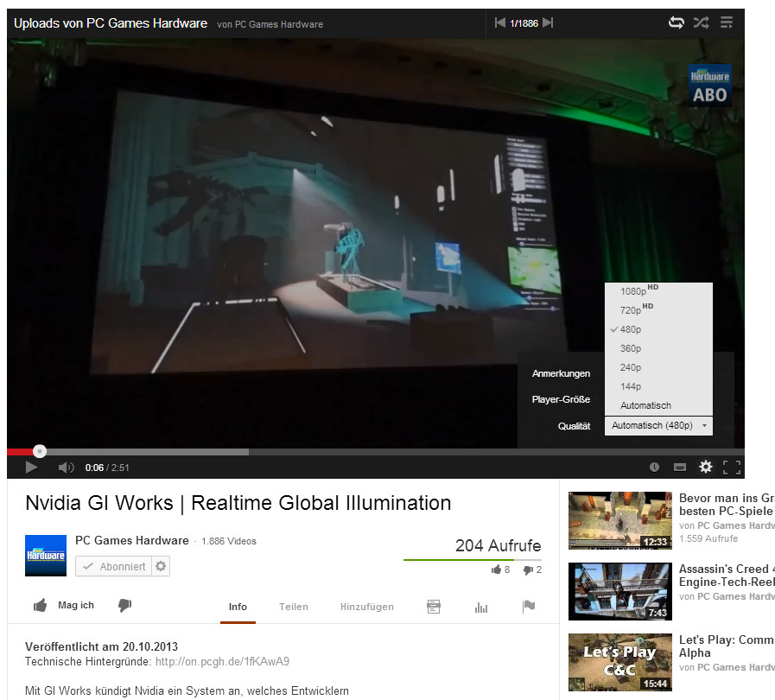Open the transcript icon tab
The image size is (775, 700).
pyautogui.click(x=434, y=607)
